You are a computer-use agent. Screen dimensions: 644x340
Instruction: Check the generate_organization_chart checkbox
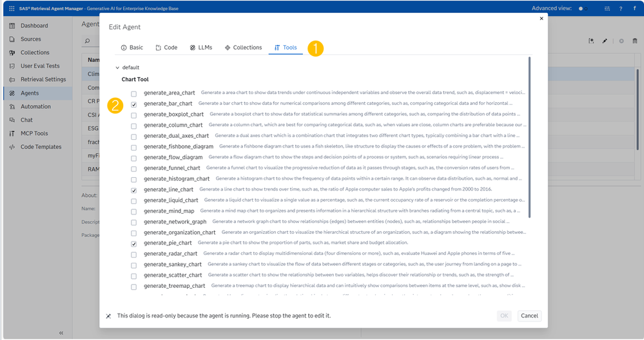[134, 233]
